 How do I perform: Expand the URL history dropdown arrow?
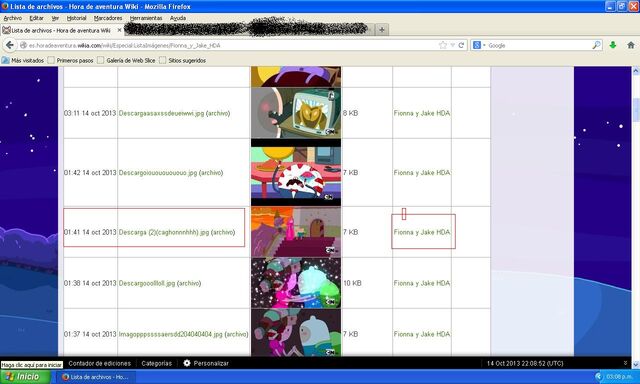[453, 45]
